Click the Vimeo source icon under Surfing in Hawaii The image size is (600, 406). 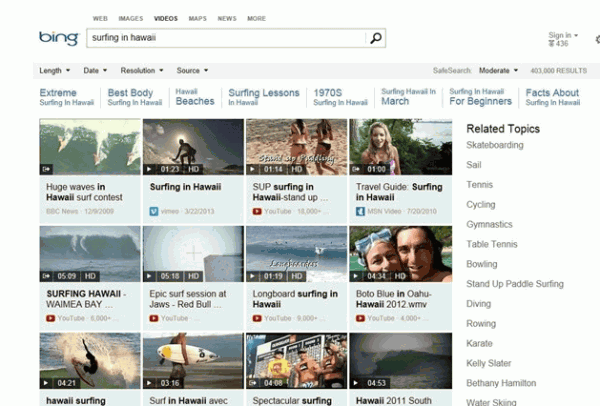pos(153,211)
